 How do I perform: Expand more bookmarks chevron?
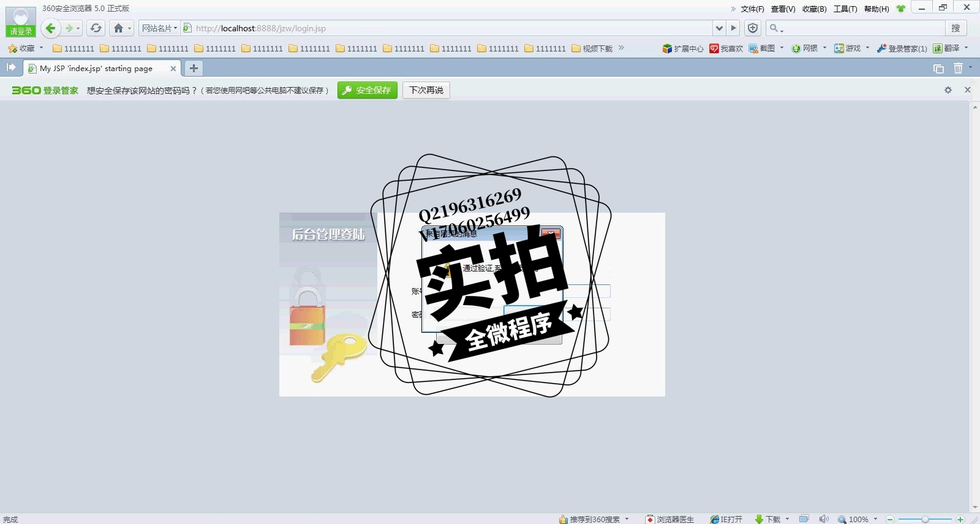tap(621, 47)
